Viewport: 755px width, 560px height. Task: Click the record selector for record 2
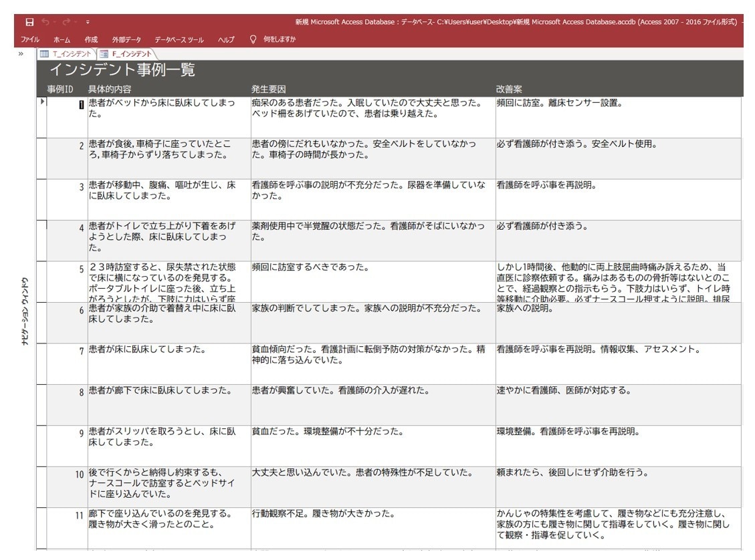tap(42, 159)
